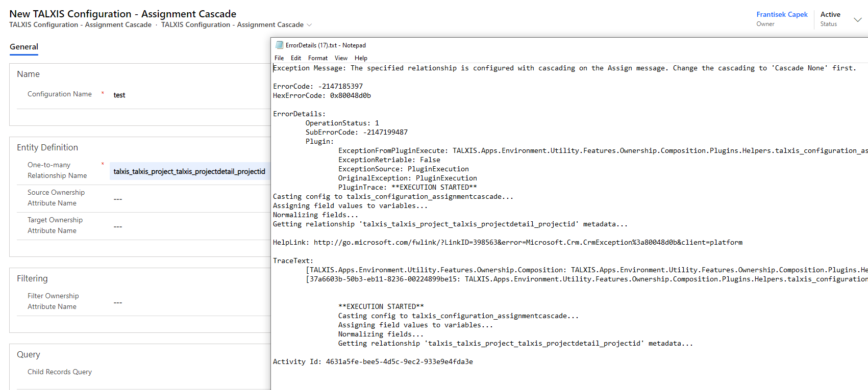Click the Active status value in header
The height and width of the screenshot is (390, 868).
pos(830,14)
